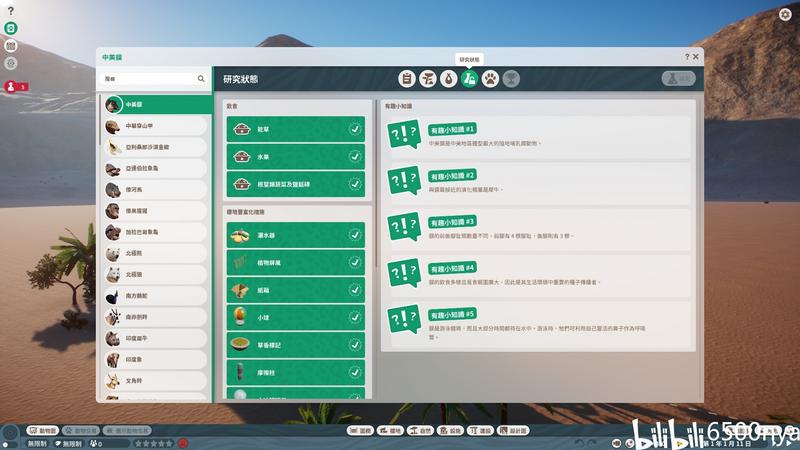Click the 灑水器 sprinkler enrichment row
Screen dimensions: 800x450
pyautogui.click(x=296, y=235)
